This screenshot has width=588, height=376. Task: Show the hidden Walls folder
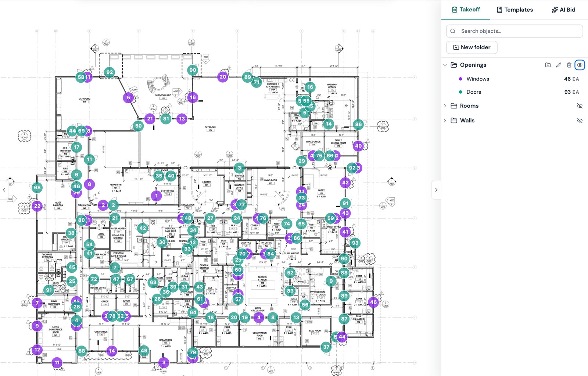tap(580, 121)
